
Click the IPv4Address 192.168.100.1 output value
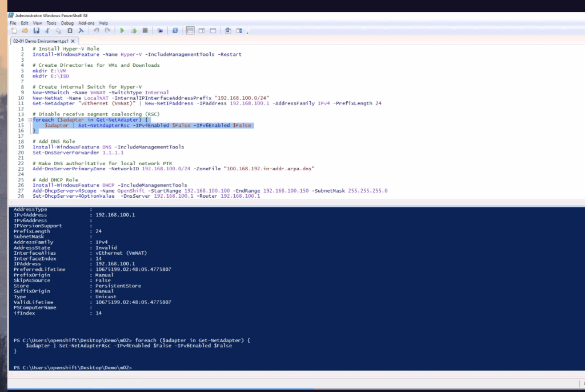coord(115,215)
